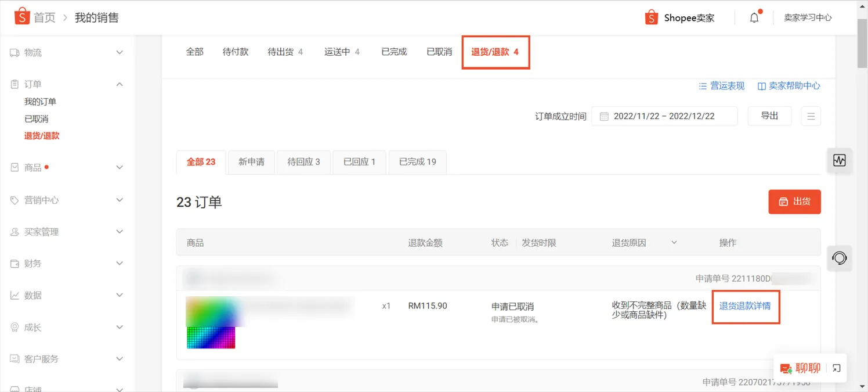868x392 pixels.
Task: Select the 物流 sidebar icon
Action: coord(14,52)
